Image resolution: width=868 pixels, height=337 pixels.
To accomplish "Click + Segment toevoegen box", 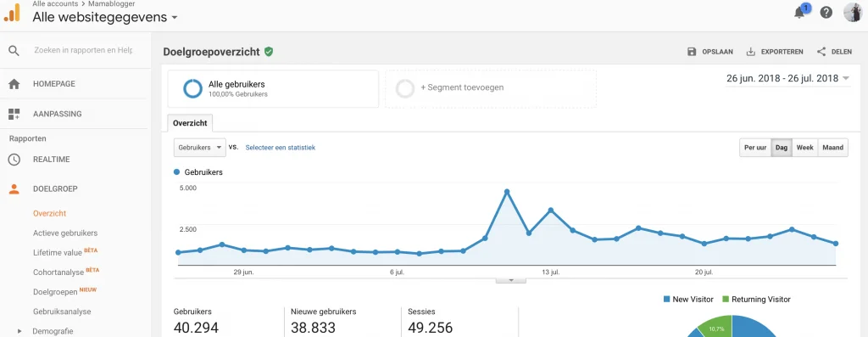I will (x=491, y=88).
